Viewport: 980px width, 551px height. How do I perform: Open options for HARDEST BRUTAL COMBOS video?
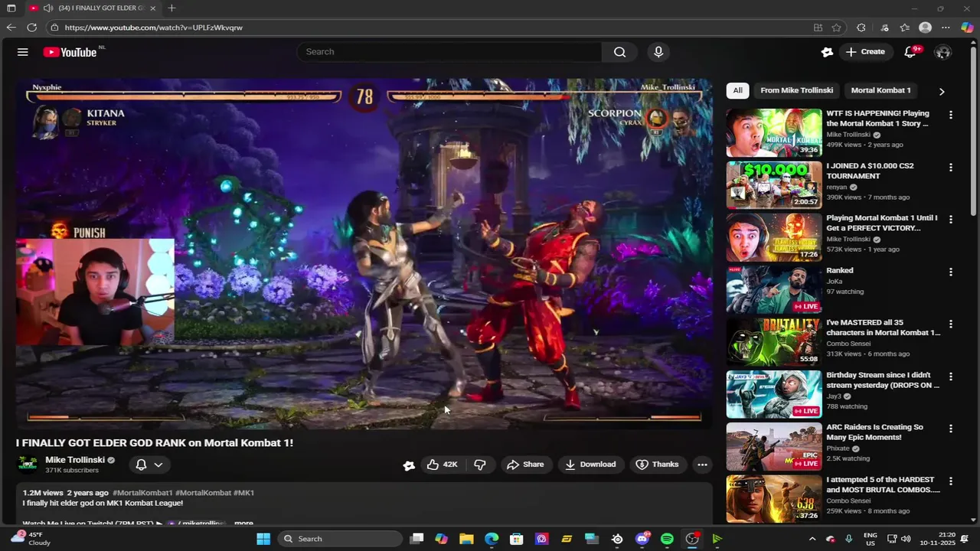[951, 481]
